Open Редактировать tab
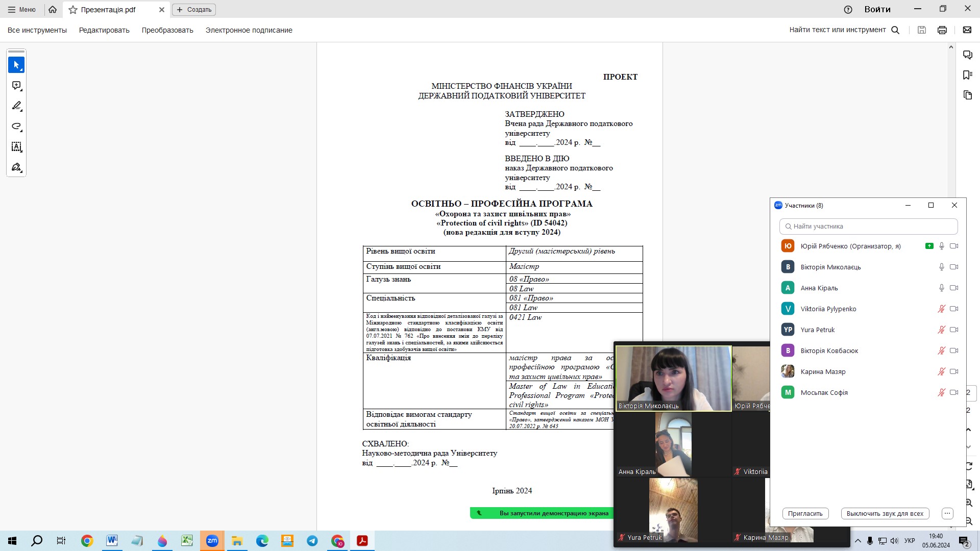 click(x=104, y=30)
